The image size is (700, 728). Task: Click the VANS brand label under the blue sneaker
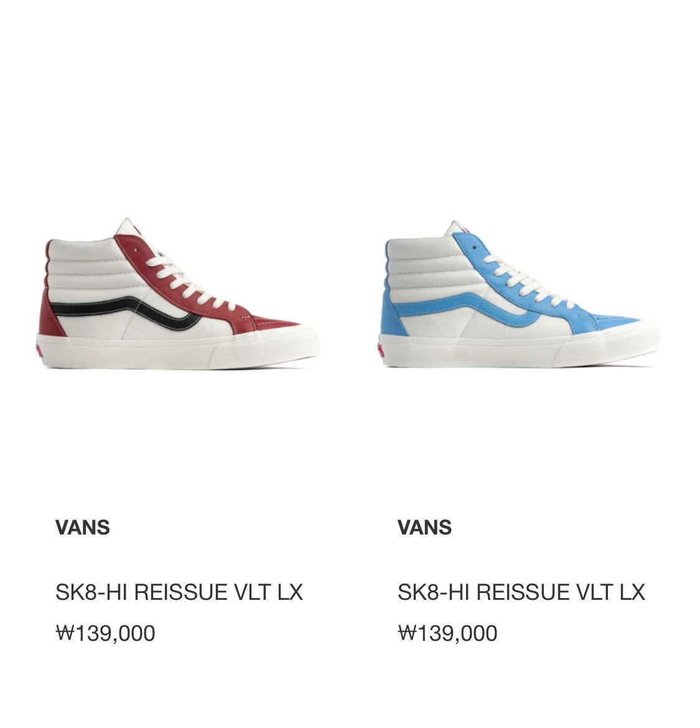tap(425, 528)
